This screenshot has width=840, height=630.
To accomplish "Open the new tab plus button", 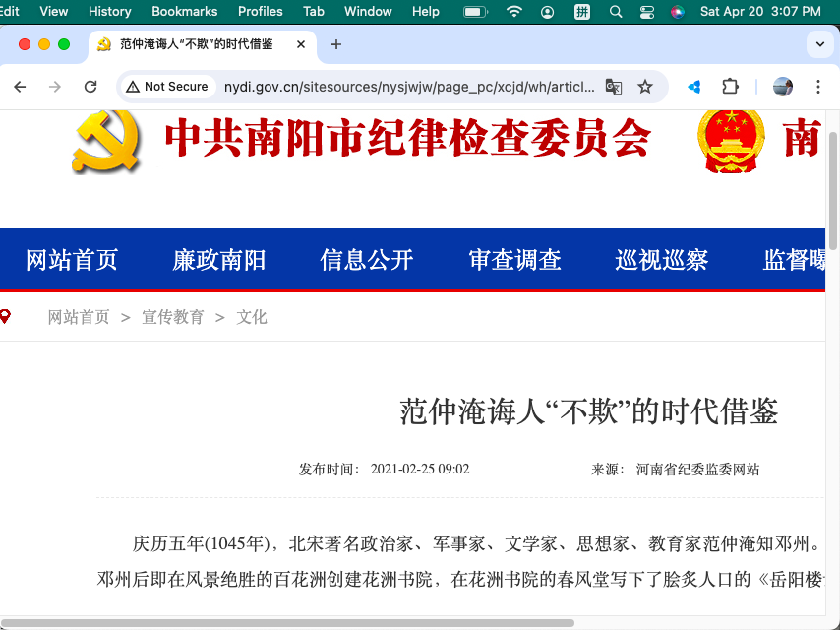I will [x=336, y=44].
